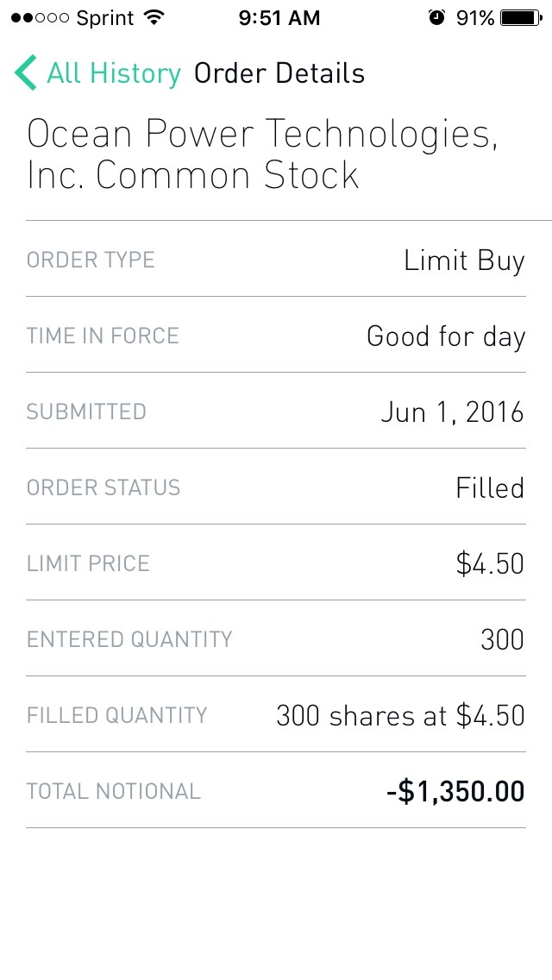Tap the -$1,350.00 total notional amount
The height and width of the screenshot is (980, 552).
click(455, 792)
